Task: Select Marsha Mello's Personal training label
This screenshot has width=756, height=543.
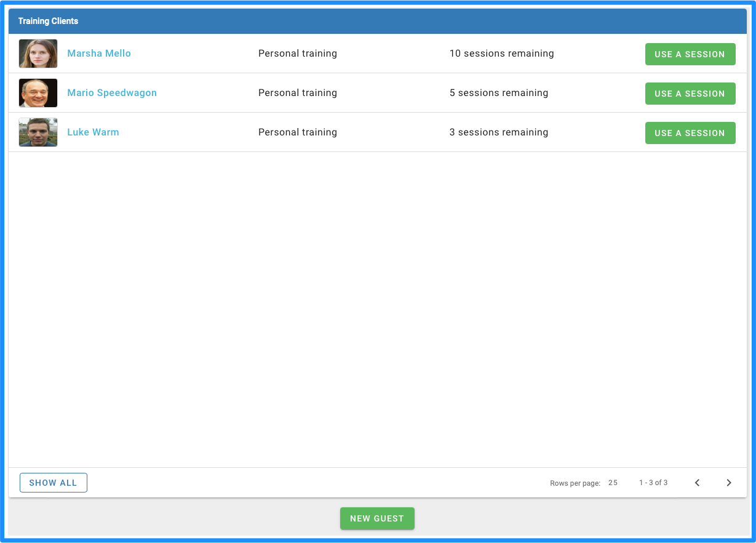Action: pos(298,54)
